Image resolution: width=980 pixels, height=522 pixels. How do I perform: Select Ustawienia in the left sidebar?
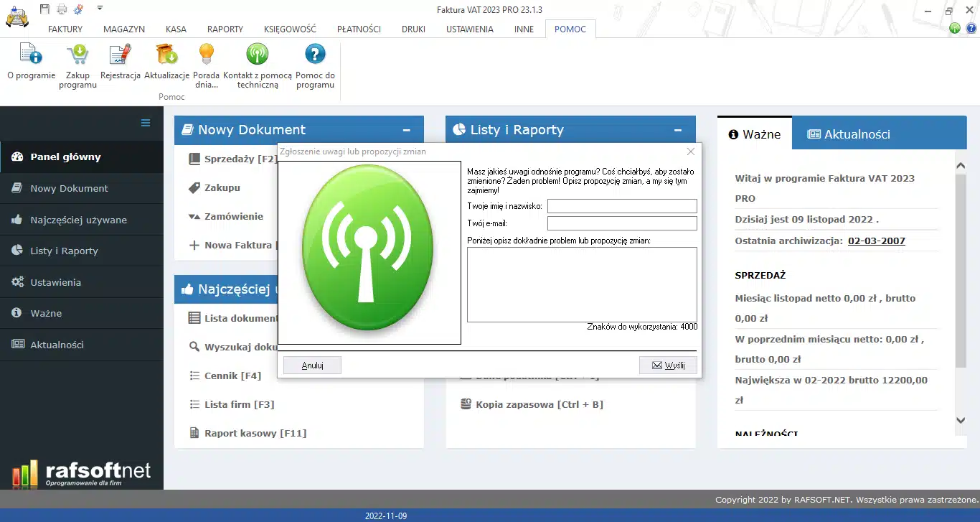coord(55,282)
